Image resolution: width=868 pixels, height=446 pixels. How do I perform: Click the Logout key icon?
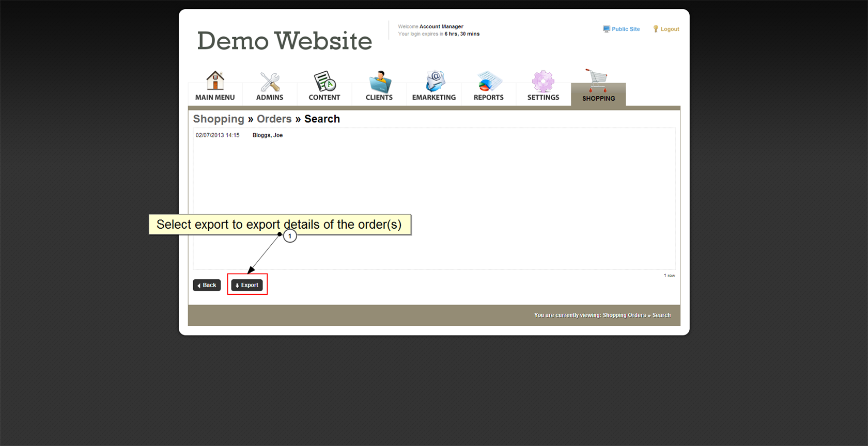coord(656,29)
